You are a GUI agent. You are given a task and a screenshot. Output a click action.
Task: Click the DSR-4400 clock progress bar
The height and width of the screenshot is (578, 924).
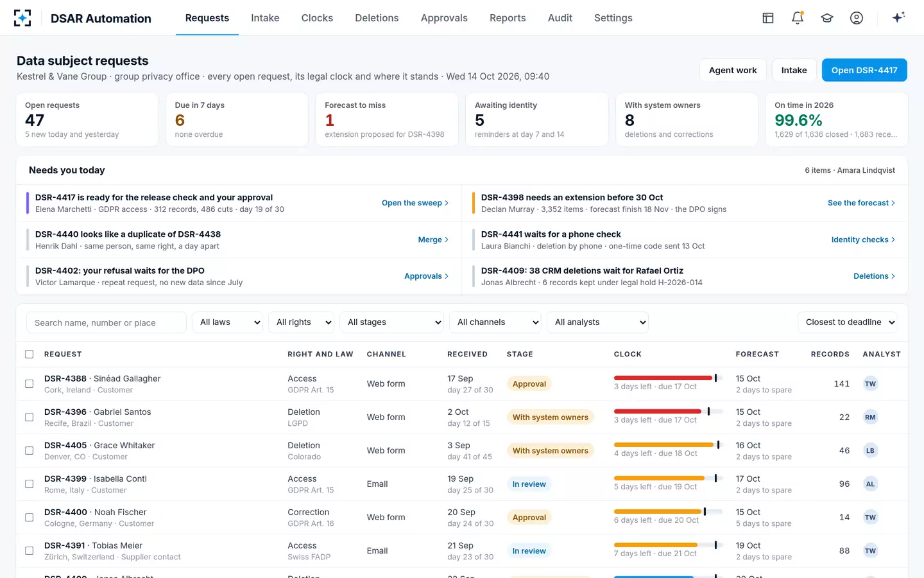pyautogui.click(x=669, y=511)
